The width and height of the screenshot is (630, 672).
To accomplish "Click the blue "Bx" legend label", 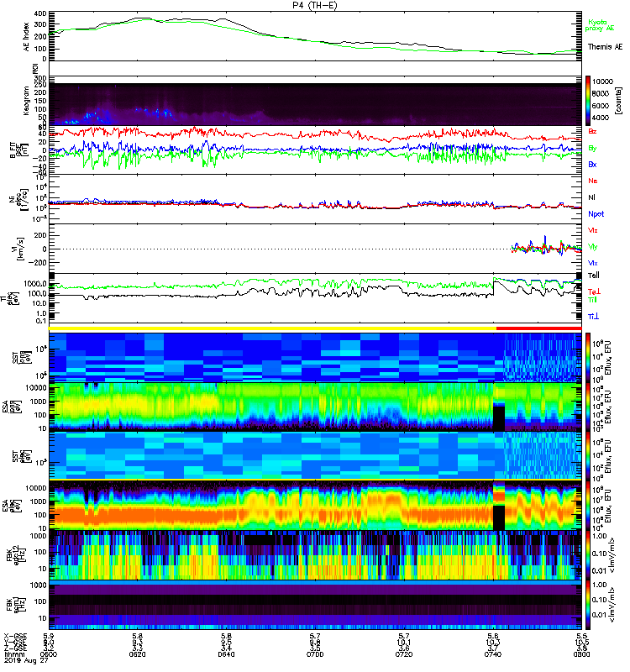I will click(592, 165).
